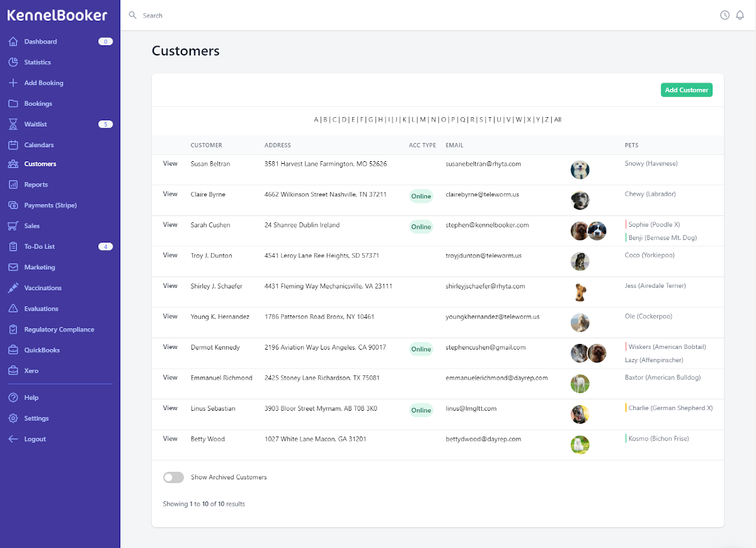Click the To-Do List count badge 4

(x=105, y=246)
